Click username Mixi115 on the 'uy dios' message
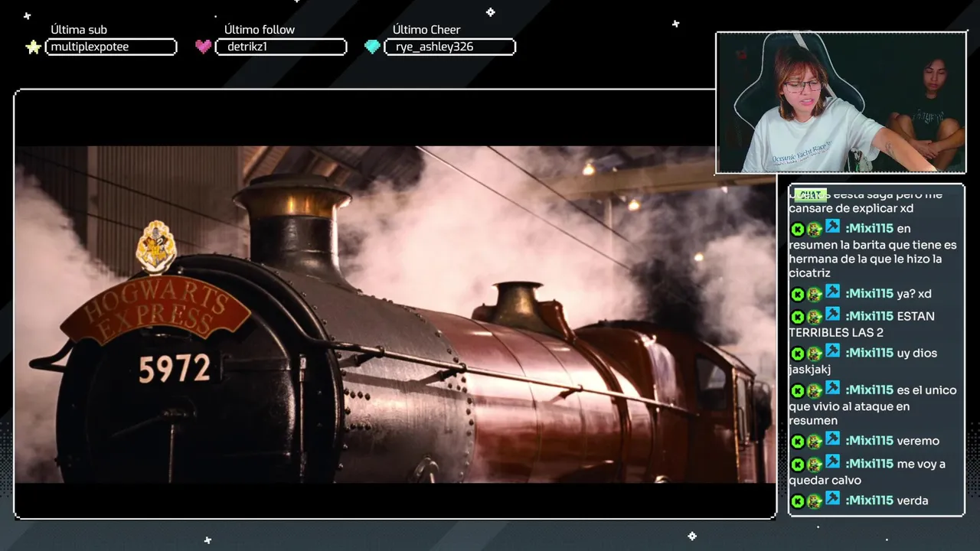The width and height of the screenshot is (980, 551). (x=869, y=353)
